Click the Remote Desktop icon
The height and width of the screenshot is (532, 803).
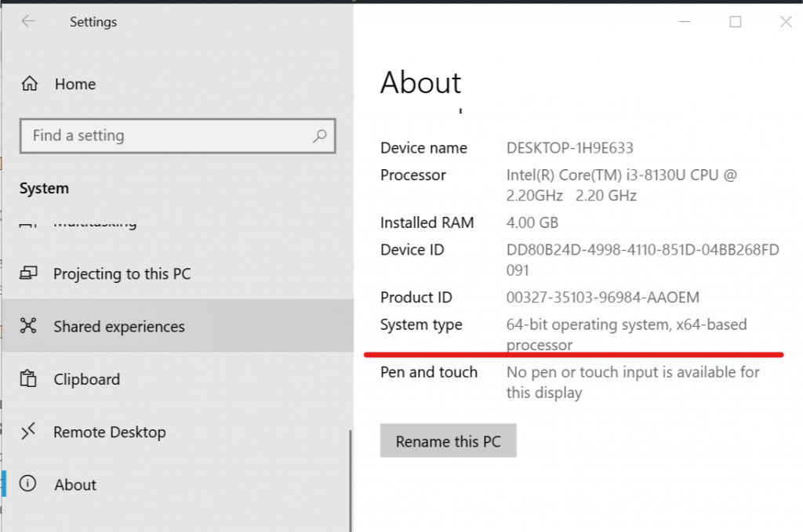[x=28, y=431]
